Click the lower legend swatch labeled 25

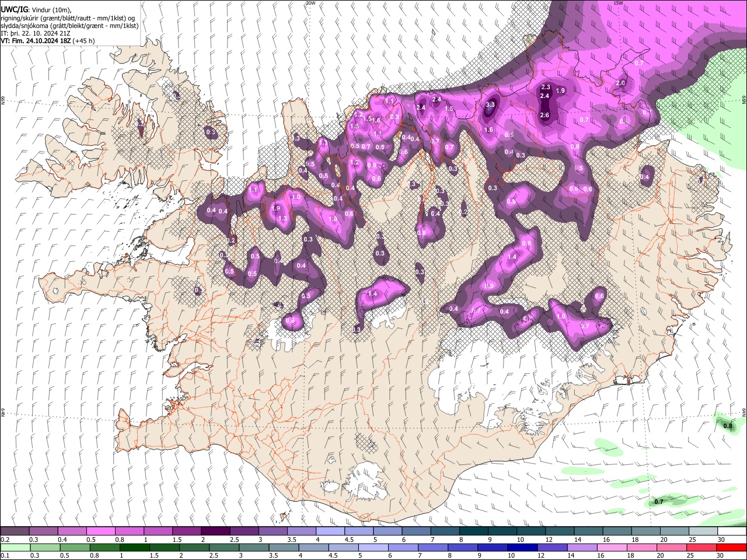[701, 547]
